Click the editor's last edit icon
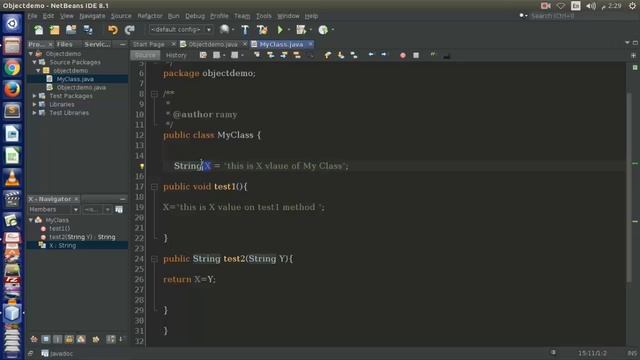The height and width of the screenshot is (360, 640). click(203, 55)
